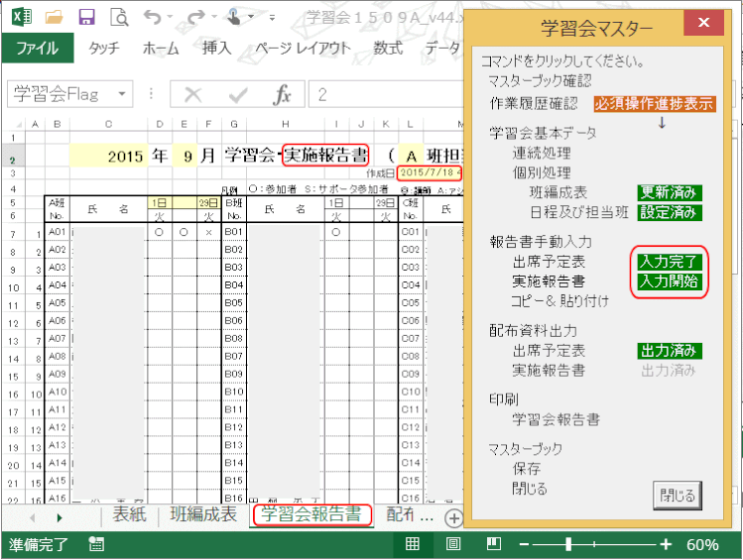
Task: Switch to Page Break Preview icon
Action: tap(494, 544)
